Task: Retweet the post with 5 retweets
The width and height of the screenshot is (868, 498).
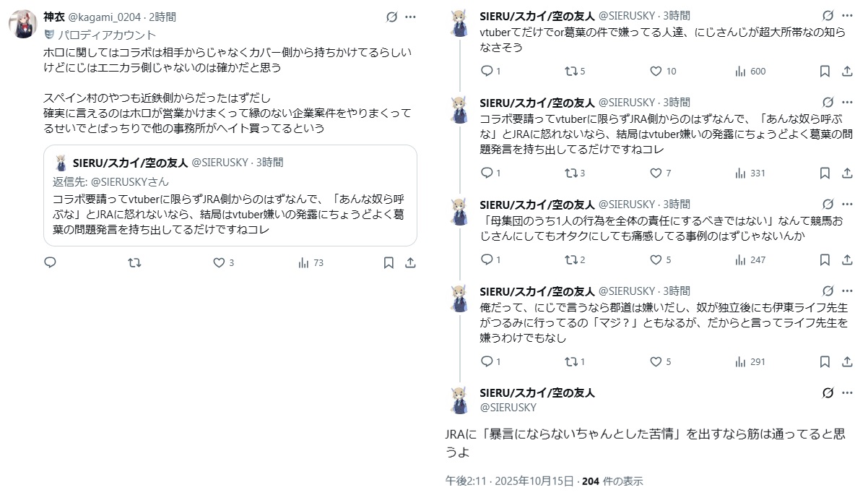Action: coord(570,71)
